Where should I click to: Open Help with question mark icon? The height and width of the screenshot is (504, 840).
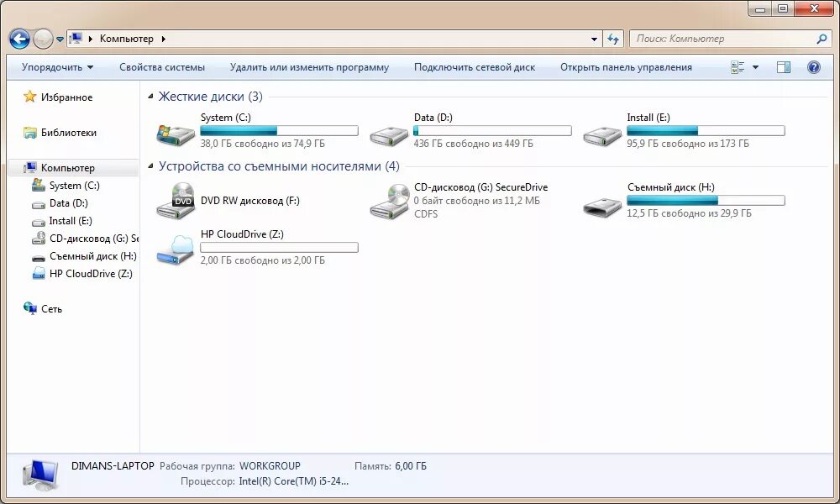pos(813,67)
